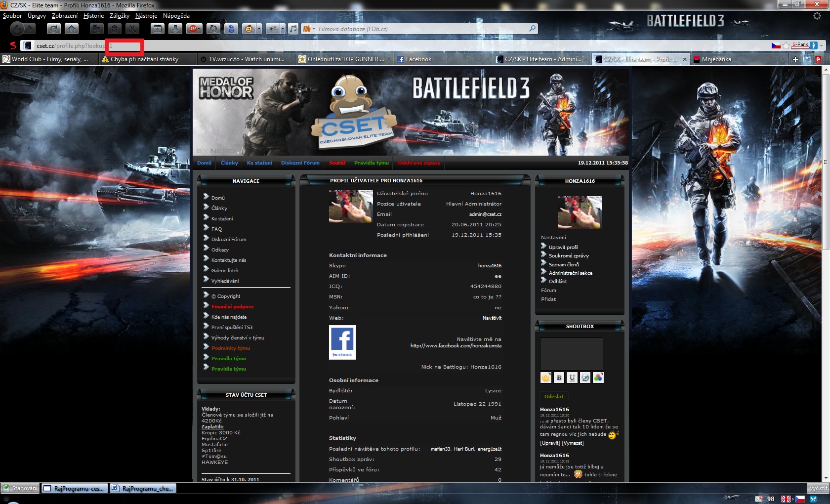Viewport: 830px width, 504px height.
Task: Open the list all tabs dropdown
Action: [807, 59]
